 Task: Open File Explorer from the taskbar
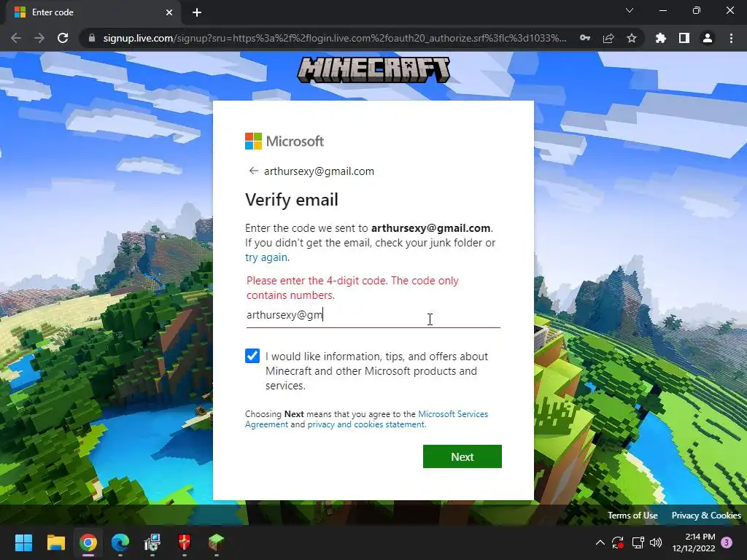click(x=55, y=542)
